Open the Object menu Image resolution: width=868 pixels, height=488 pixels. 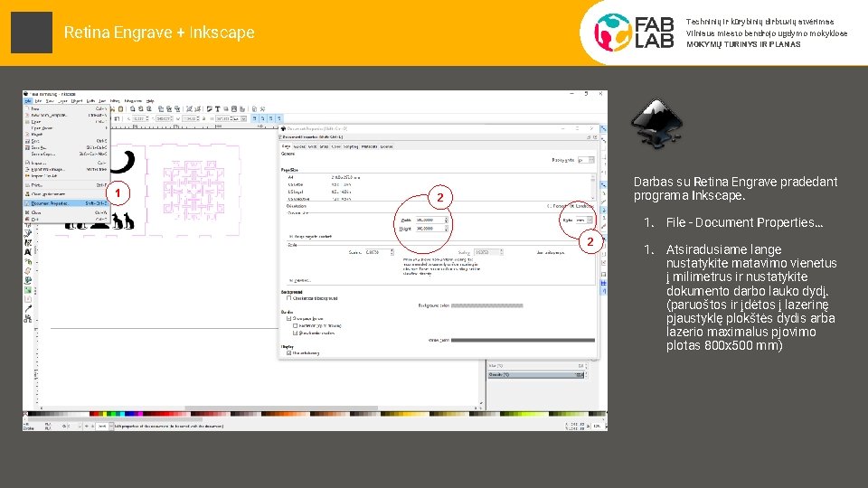[76, 100]
